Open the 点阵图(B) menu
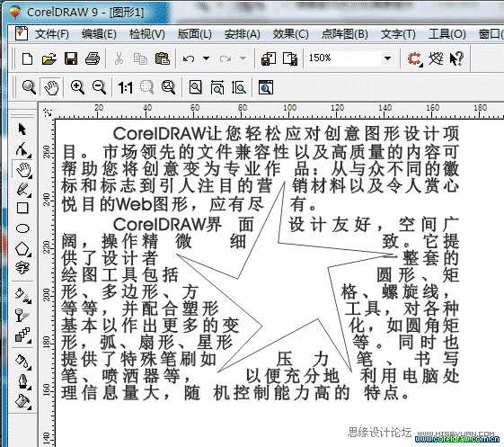The height and width of the screenshot is (447, 504). coord(344,34)
